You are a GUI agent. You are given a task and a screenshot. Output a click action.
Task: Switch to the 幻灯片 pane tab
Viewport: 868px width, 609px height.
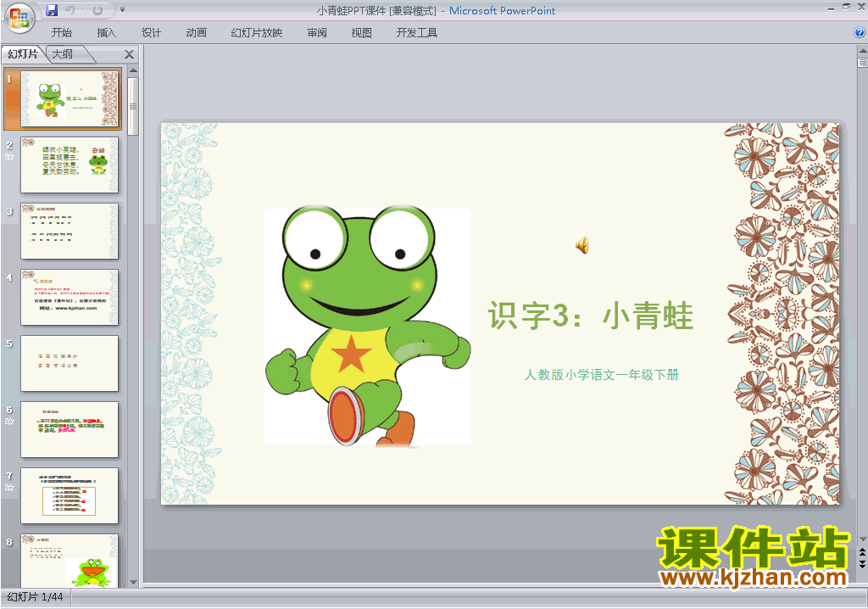(23, 53)
